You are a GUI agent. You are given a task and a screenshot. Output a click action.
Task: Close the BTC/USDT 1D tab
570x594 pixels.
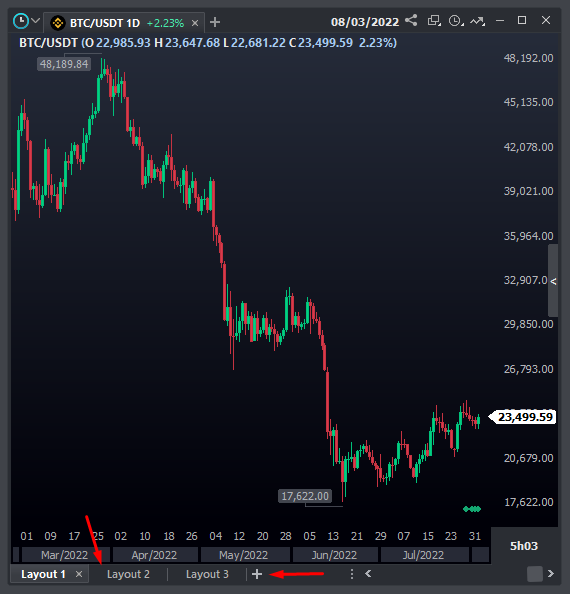[195, 23]
